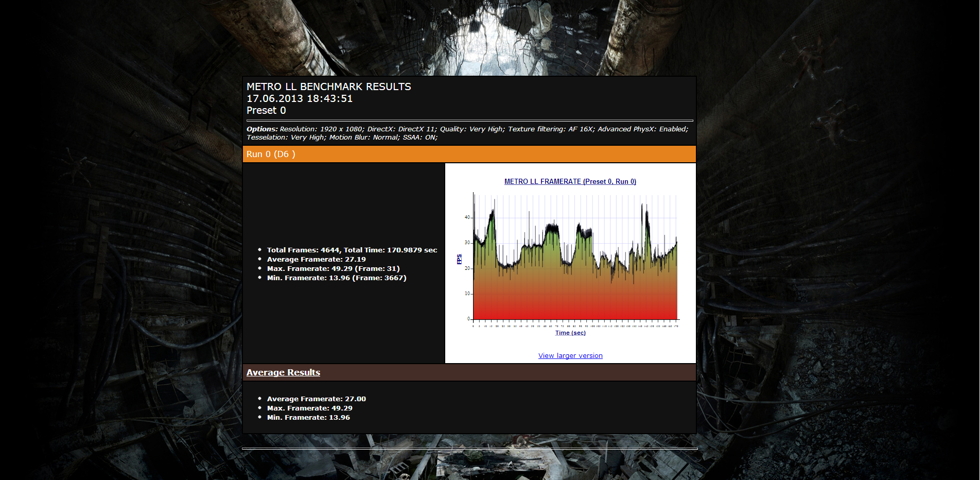Image resolution: width=980 pixels, height=480 pixels.
Task: Click the Options resolution settings line
Action: point(467,129)
